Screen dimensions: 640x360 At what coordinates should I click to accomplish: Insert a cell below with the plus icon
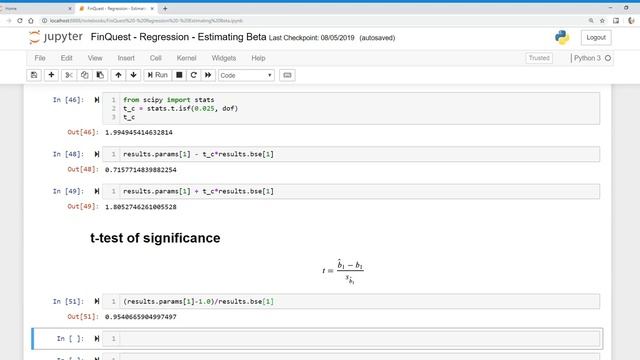[51, 75]
